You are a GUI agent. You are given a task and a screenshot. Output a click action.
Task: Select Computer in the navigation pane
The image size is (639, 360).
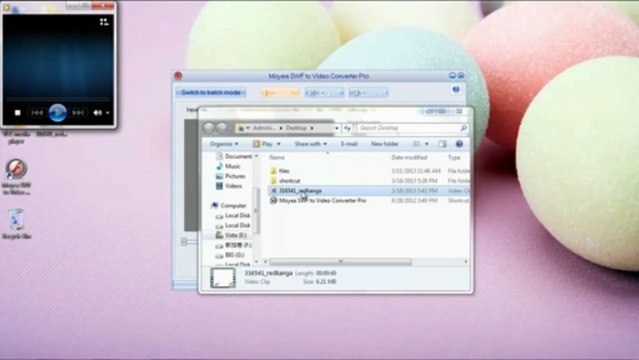(x=229, y=205)
